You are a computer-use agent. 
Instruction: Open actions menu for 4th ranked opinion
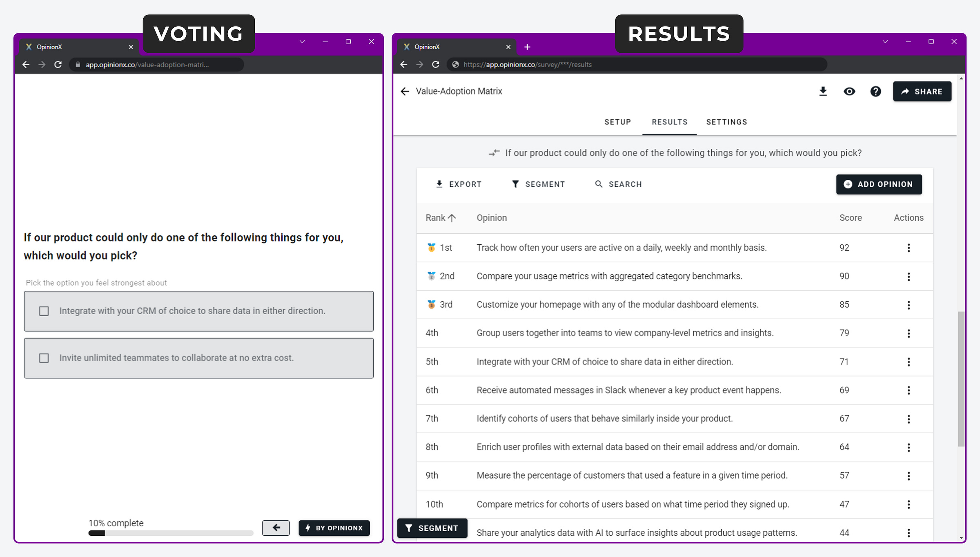click(x=909, y=333)
